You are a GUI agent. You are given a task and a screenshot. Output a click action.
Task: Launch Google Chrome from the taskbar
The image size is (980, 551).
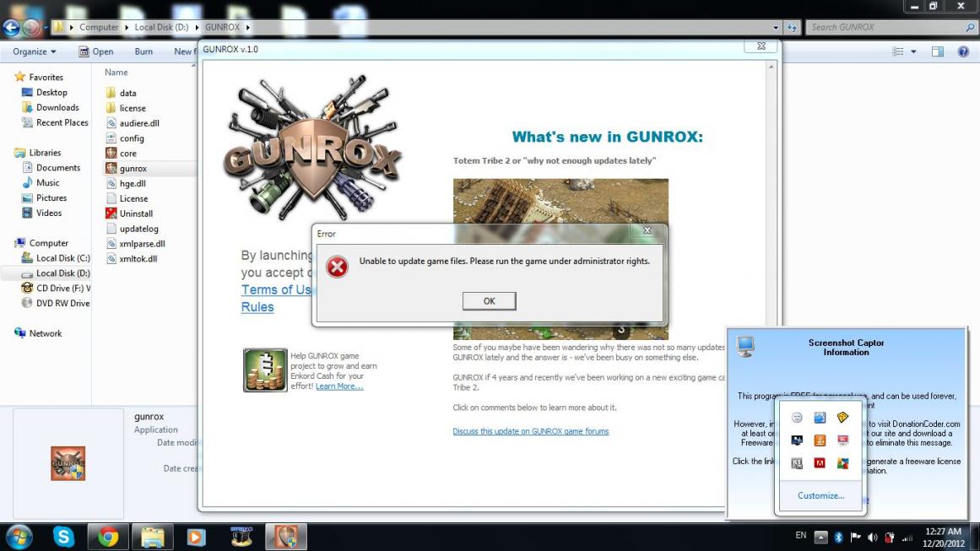click(108, 537)
